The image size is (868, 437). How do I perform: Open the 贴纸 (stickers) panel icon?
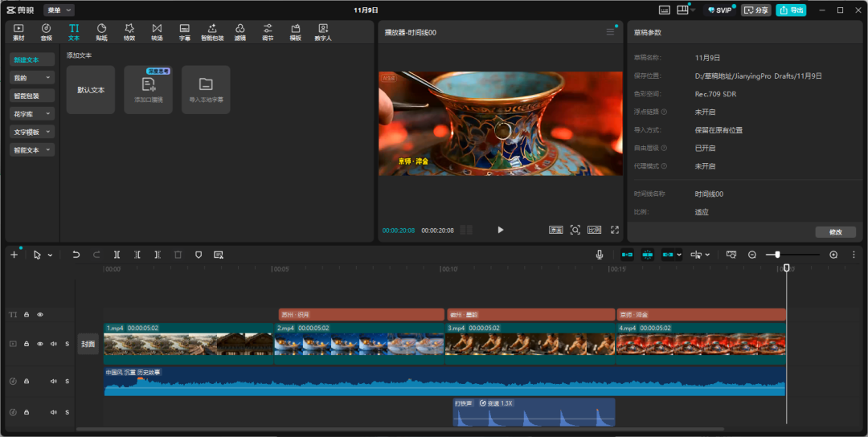click(101, 31)
